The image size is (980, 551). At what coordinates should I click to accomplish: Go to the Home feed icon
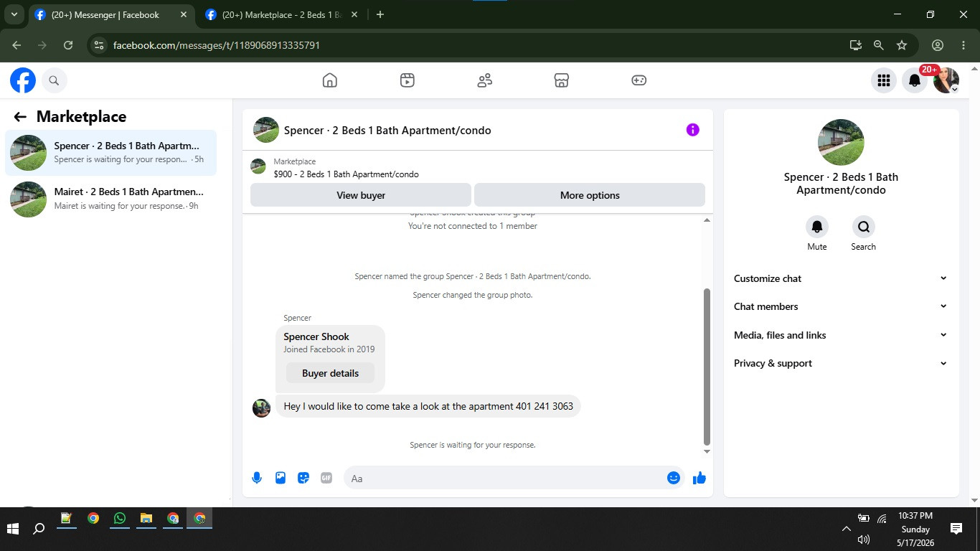click(x=330, y=80)
